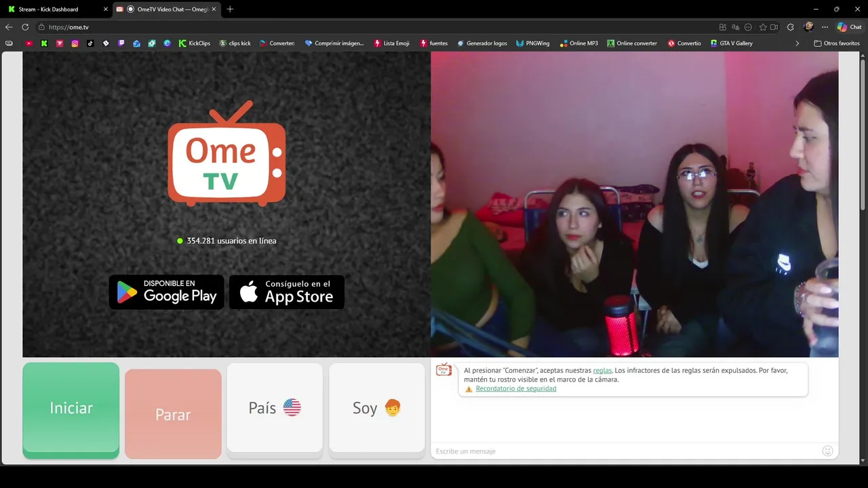Click the translate page icon
Viewport: 868px width, 488px height.
coord(735,27)
